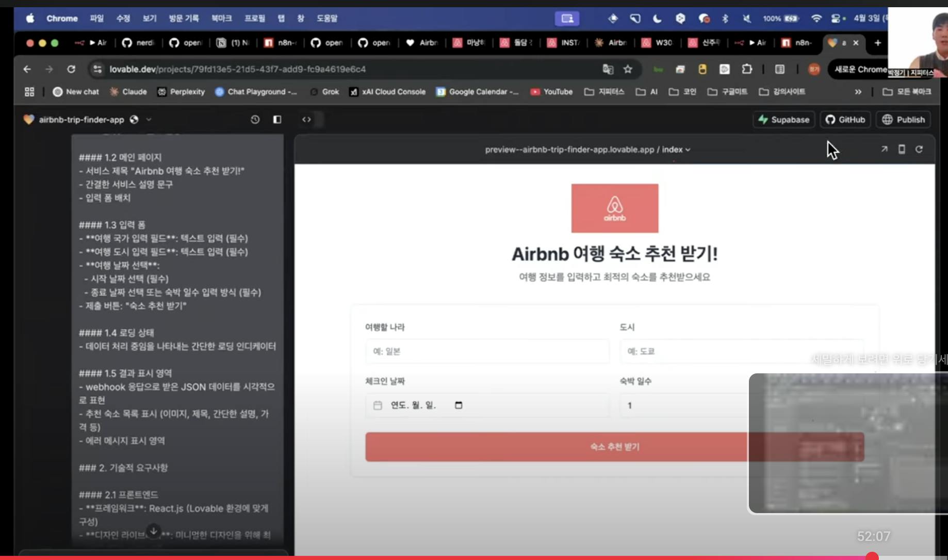
Task: Open the YouTube bookmark
Action: coord(551,92)
